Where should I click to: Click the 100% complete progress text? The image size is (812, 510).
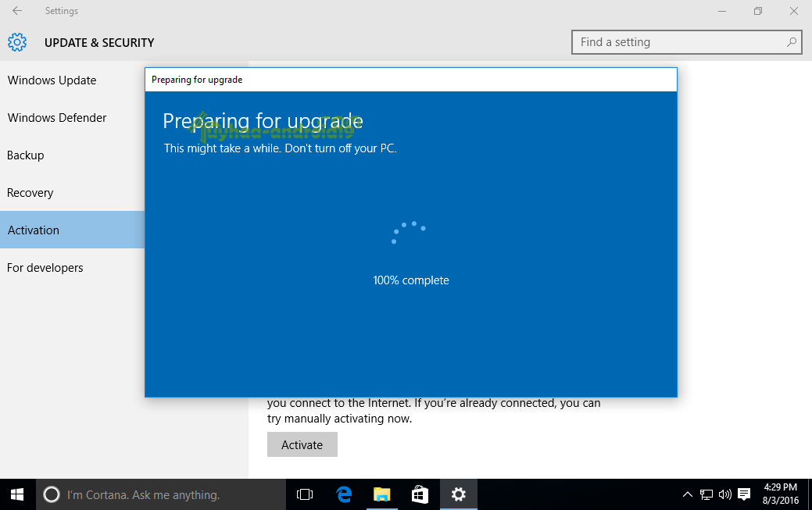tap(410, 280)
